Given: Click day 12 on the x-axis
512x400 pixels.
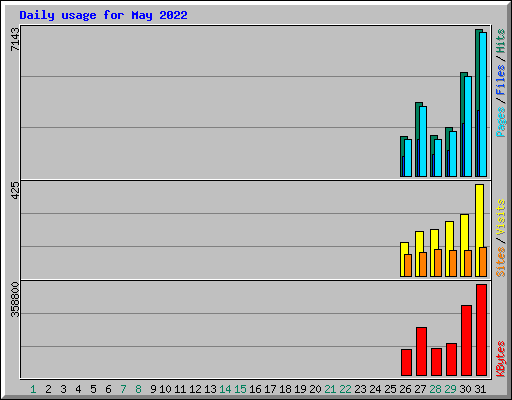Looking at the screenshot, I should point(195,389).
